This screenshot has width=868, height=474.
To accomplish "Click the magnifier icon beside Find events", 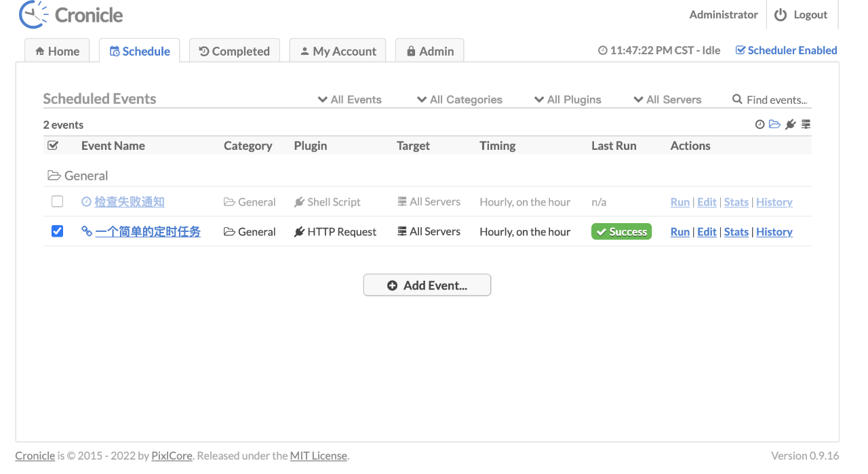I will tap(737, 100).
